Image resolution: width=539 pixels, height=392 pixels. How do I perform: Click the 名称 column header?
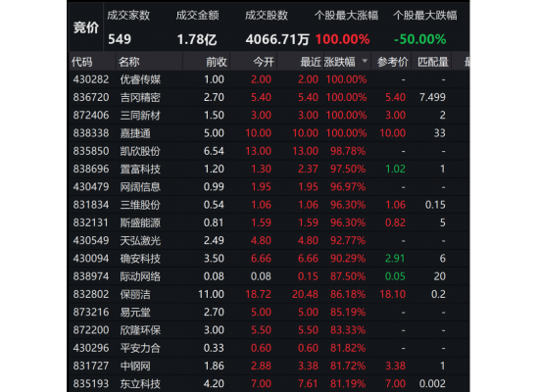pos(129,62)
